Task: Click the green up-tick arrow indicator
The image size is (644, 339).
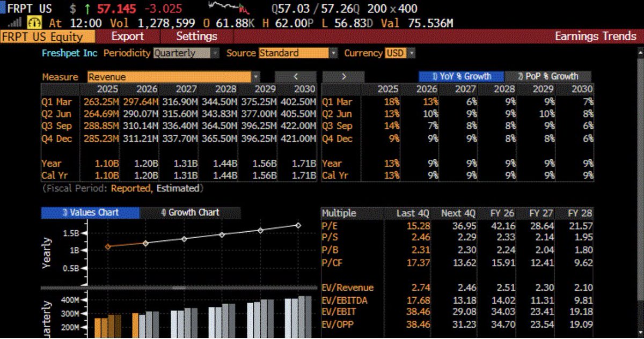Action: click(88, 9)
